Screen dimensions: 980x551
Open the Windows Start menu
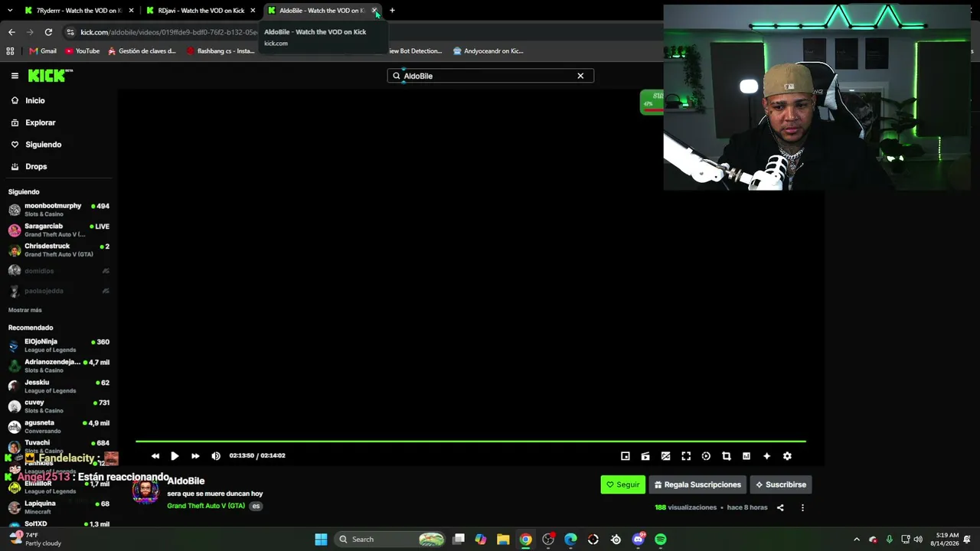[x=321, y=540]
